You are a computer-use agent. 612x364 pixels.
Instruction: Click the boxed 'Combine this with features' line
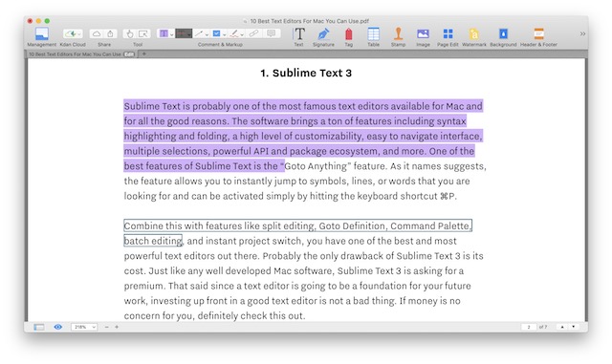tap(297, 225)
